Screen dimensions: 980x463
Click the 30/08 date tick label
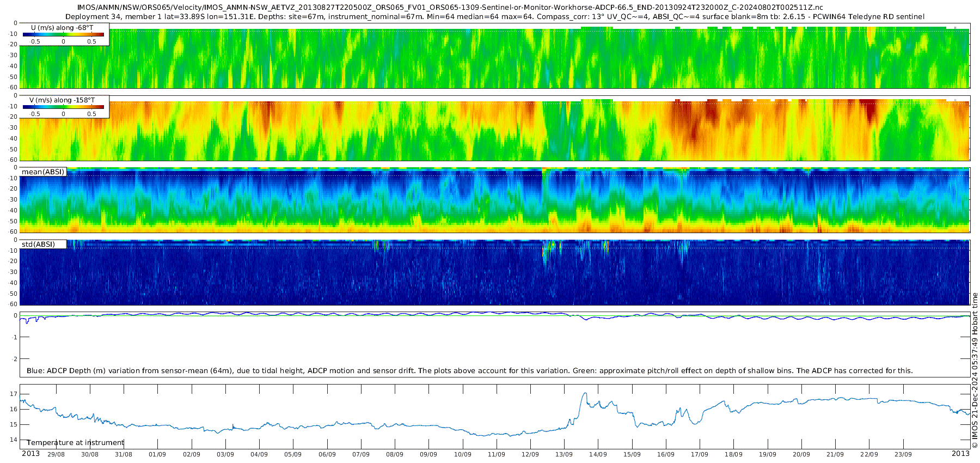(x=90, y=454)
